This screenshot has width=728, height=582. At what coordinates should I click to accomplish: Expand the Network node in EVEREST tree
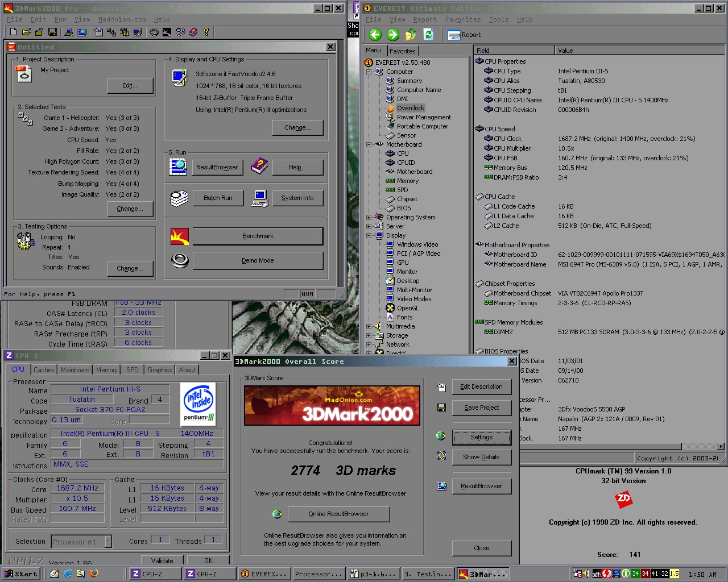[x=369, y=344]
